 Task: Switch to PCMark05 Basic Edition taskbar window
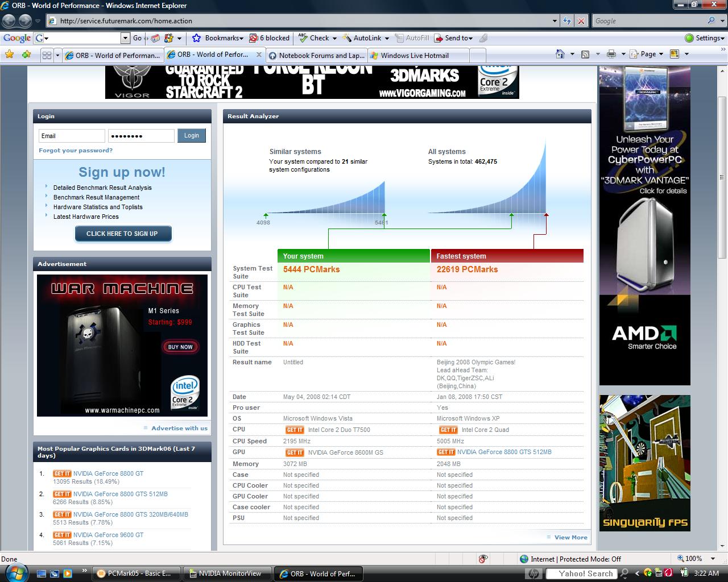(x=137, y=573)
